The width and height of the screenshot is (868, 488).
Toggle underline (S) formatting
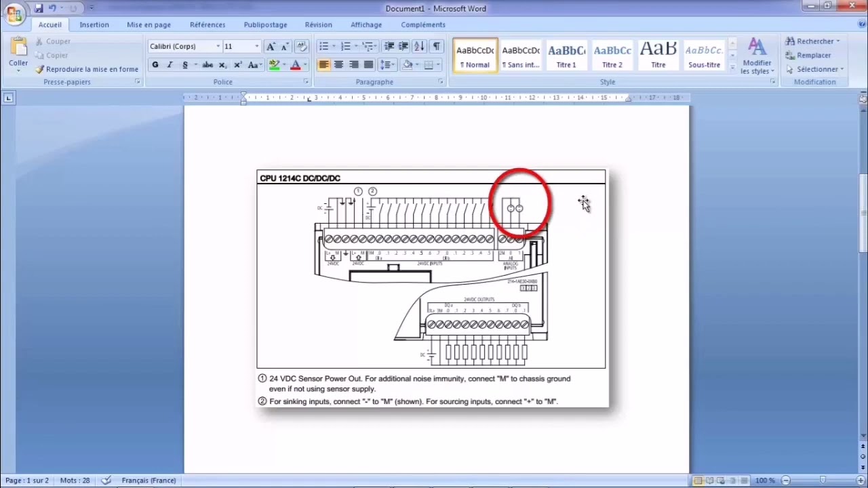pyautogui.click(x=185, y=64)
